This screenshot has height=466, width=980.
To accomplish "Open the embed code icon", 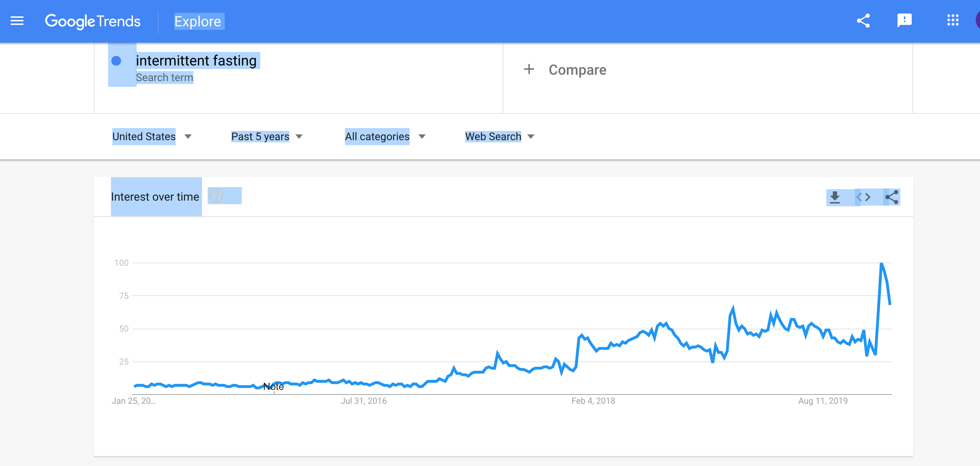I will pos(863,197).
